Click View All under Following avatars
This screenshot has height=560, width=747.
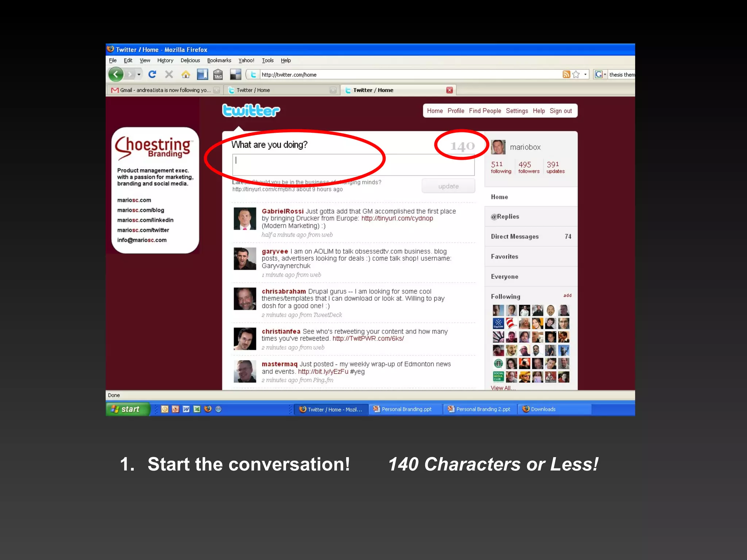[x=503, y=388]
